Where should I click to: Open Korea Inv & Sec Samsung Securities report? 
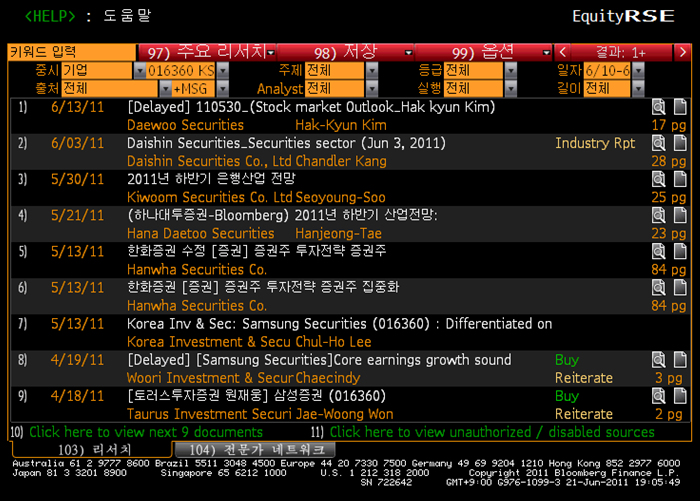[340, 324]
